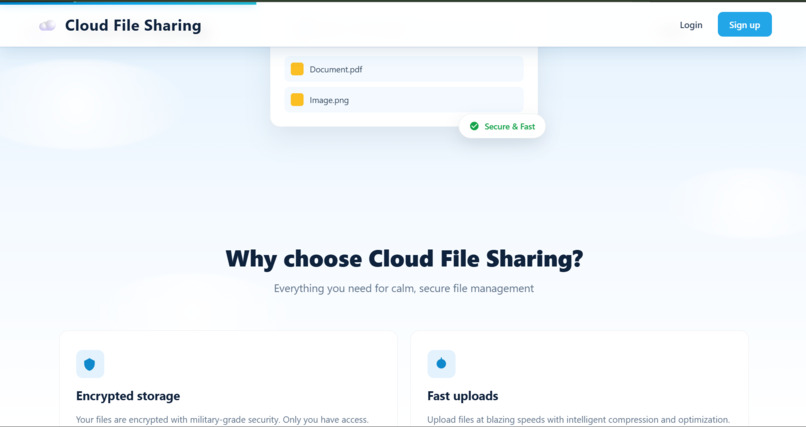Viewport: 806px width, 427px height.
Task: Click the Fast uploads card title
Action: click(463, 396)
